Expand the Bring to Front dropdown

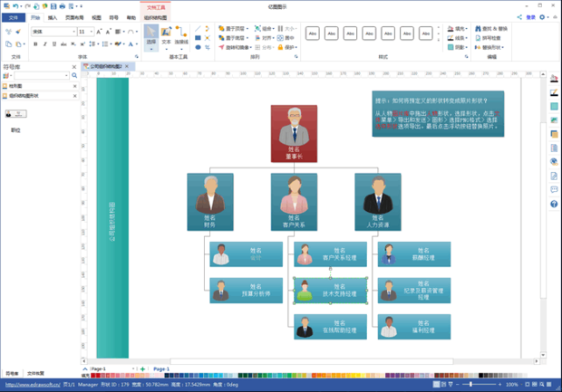pos(247,29)
